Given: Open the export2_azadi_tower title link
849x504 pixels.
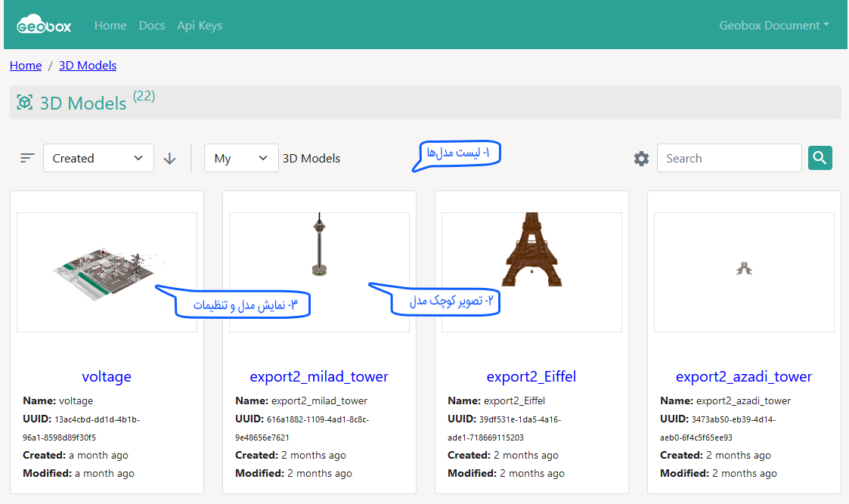Looking at the screenshot, I should [744, 376].
